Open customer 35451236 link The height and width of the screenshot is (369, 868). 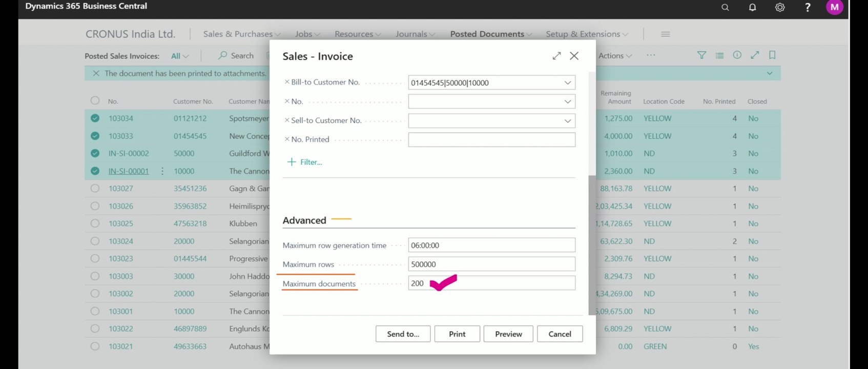point(190,189)
